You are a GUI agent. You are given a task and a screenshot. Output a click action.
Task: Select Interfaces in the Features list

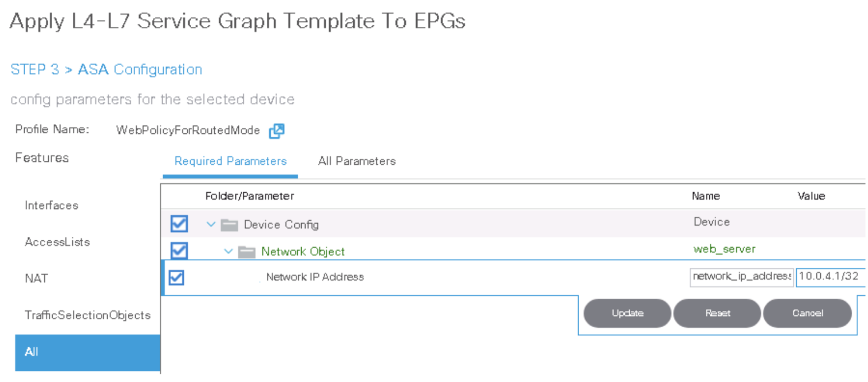pyautogui.click(x=52, y=206)
